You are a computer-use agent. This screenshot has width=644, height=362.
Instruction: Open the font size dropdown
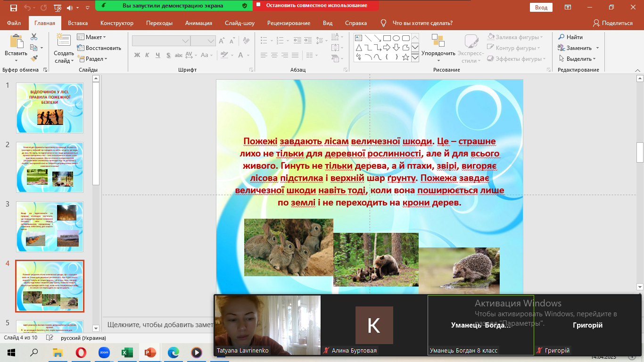pos(211,41)
